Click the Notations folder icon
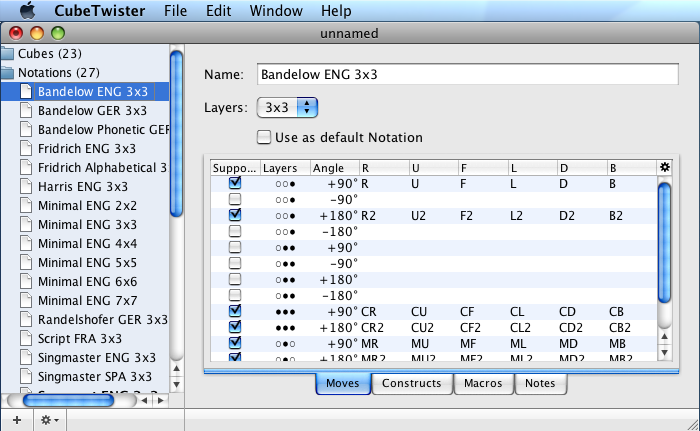The width and height of the screenshot is (700, 431). (x=7, y=72)
